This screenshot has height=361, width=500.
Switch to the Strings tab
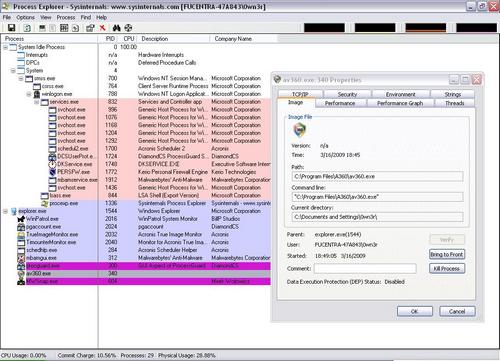(452, 94)
